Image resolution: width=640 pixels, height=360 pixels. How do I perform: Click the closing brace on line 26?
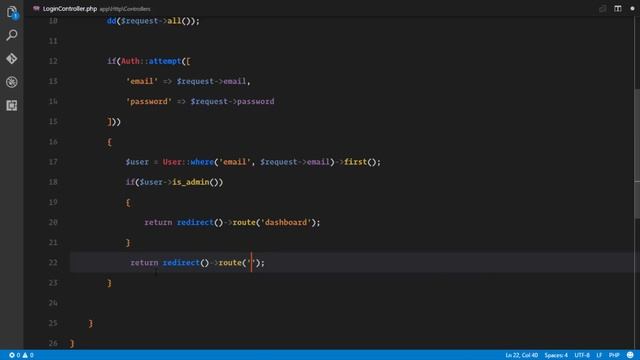tap(72, 343)
